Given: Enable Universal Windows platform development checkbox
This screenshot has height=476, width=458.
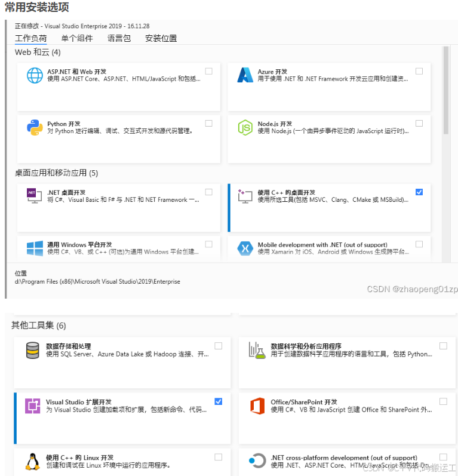Looking at the screenshot, I should coord(209,244).
